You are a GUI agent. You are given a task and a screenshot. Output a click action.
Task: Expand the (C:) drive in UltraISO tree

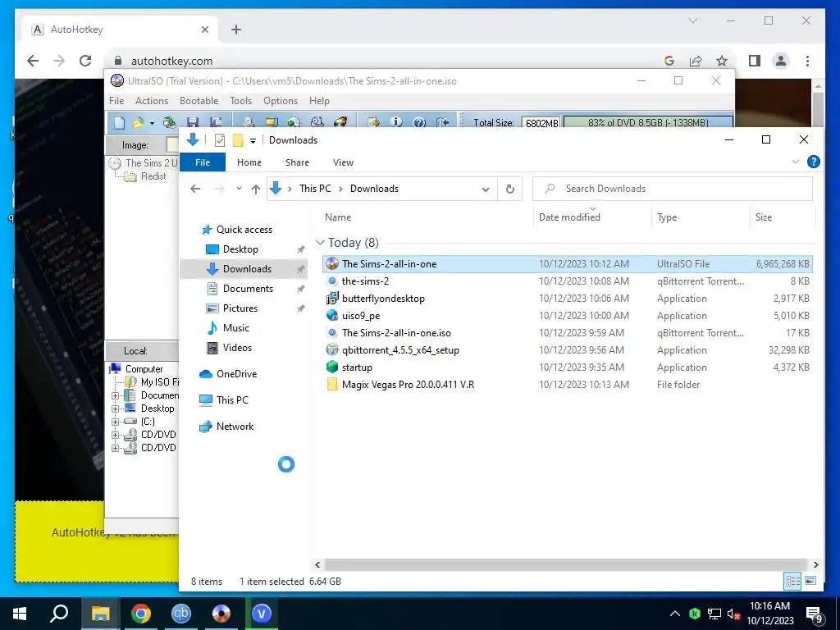click(x=115, y=422)
